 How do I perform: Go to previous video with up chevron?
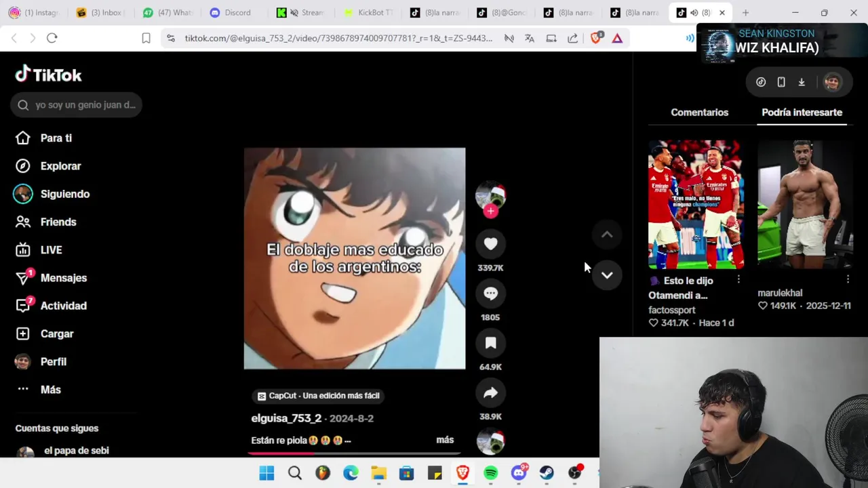[x=607, y=235]
